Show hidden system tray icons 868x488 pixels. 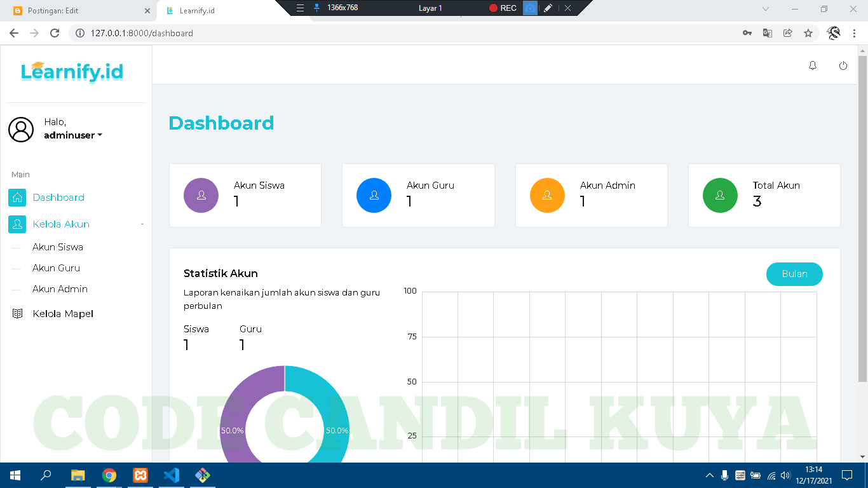[710, 475]
